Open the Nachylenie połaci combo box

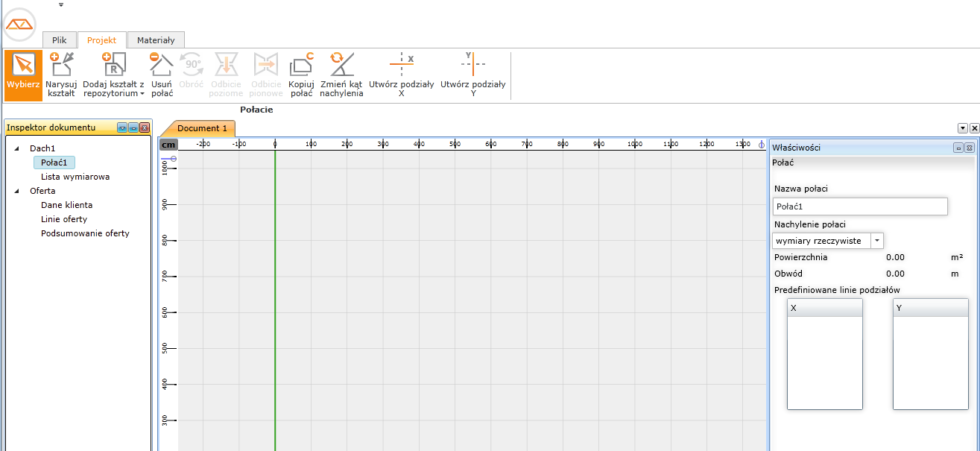pyautogui.click(x=877, y=241)
